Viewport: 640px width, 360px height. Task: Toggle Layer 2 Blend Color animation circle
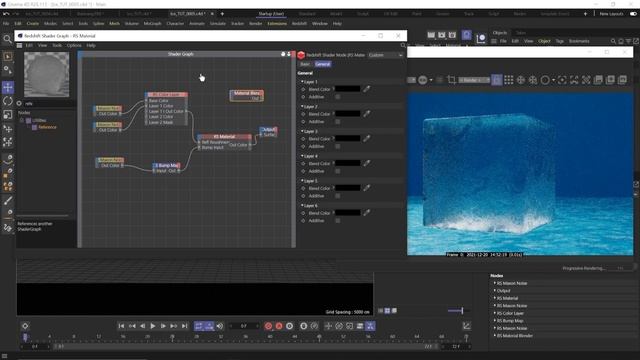pyautogui.click(x=303, y=114)
